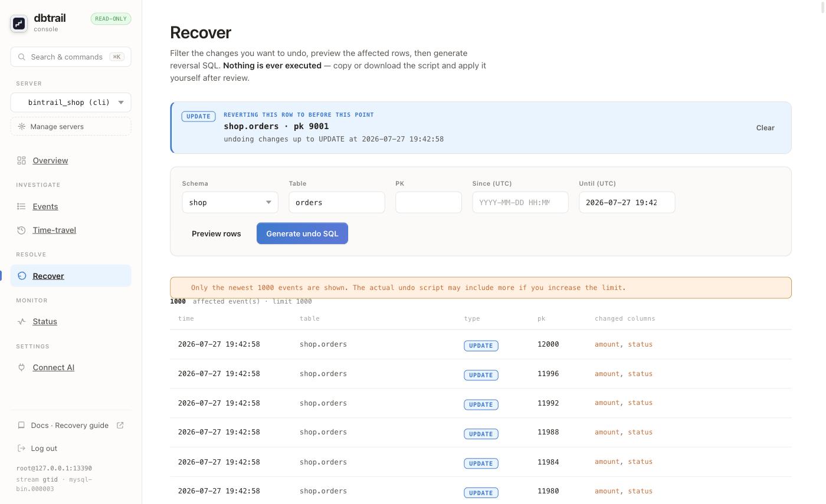Screen dimensions: 826x504
Task: Click the Overview dashboard icon
Action: [21, 160]
